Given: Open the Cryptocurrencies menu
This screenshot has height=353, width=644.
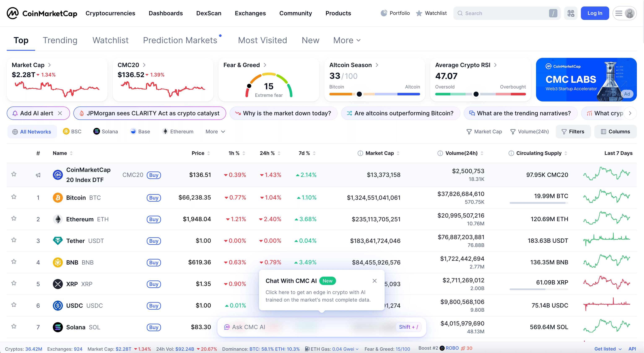Looking at the screenshot, I should (x=110, y=13).
